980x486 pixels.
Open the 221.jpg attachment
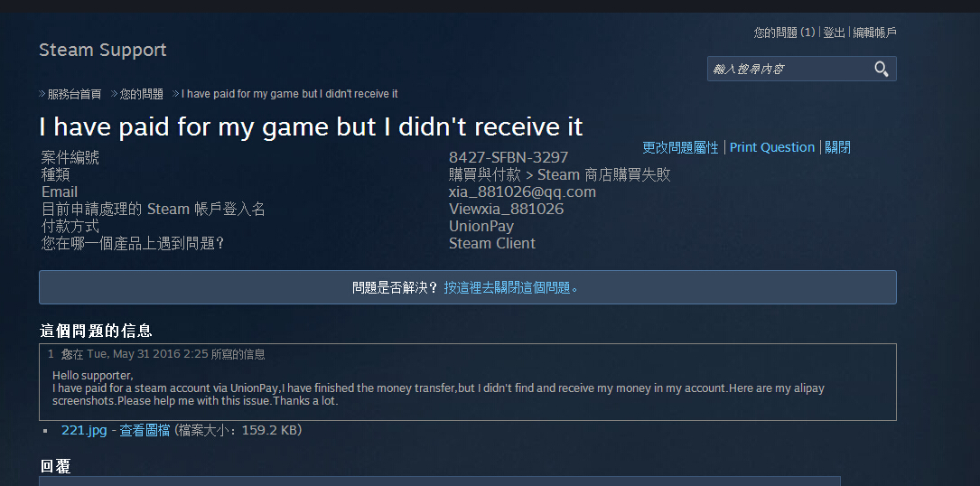click(x=84, y=430)
